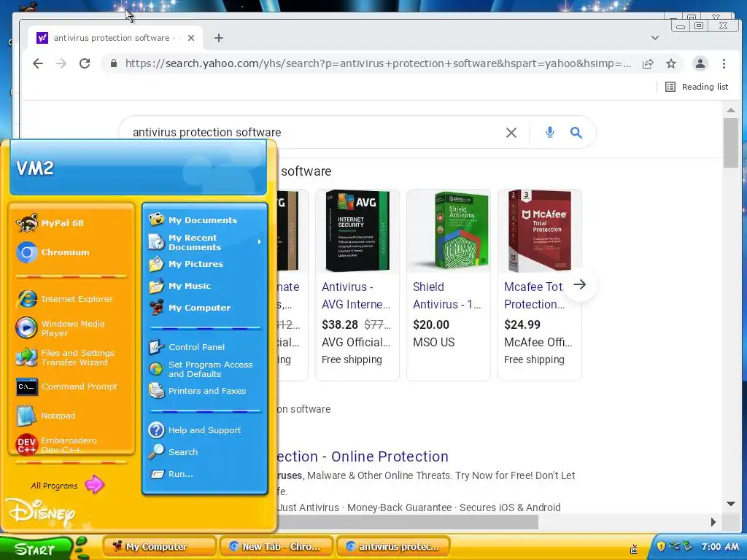Open a new browser tab

click(219, 38)
